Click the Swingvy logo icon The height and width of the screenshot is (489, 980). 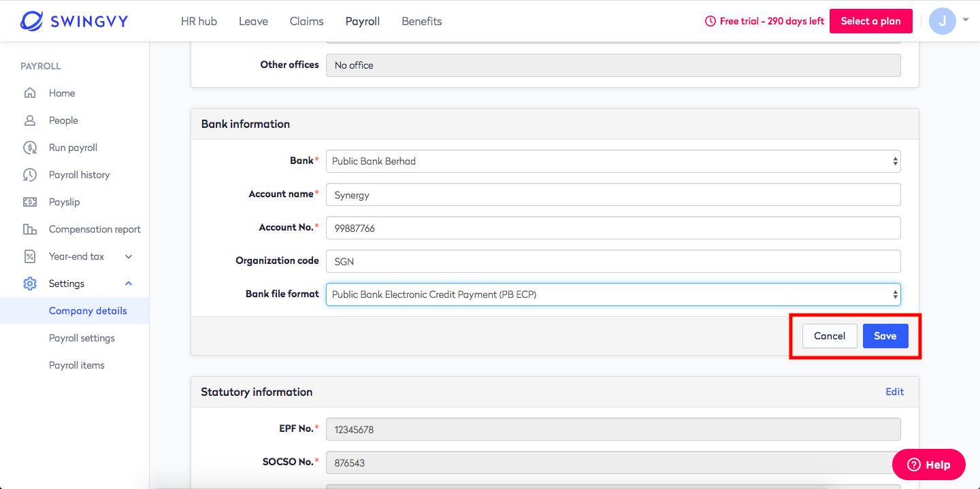tap(32, 21)
